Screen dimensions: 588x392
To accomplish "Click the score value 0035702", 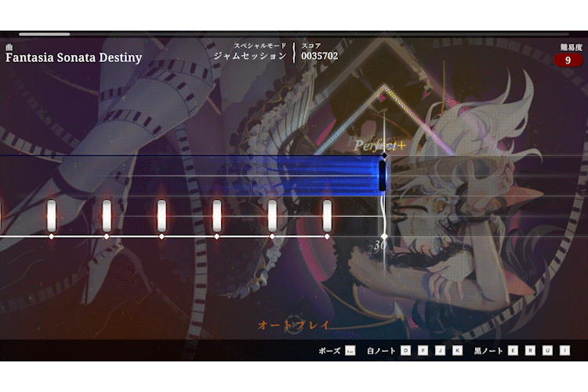I will click(x=320, y=56).
